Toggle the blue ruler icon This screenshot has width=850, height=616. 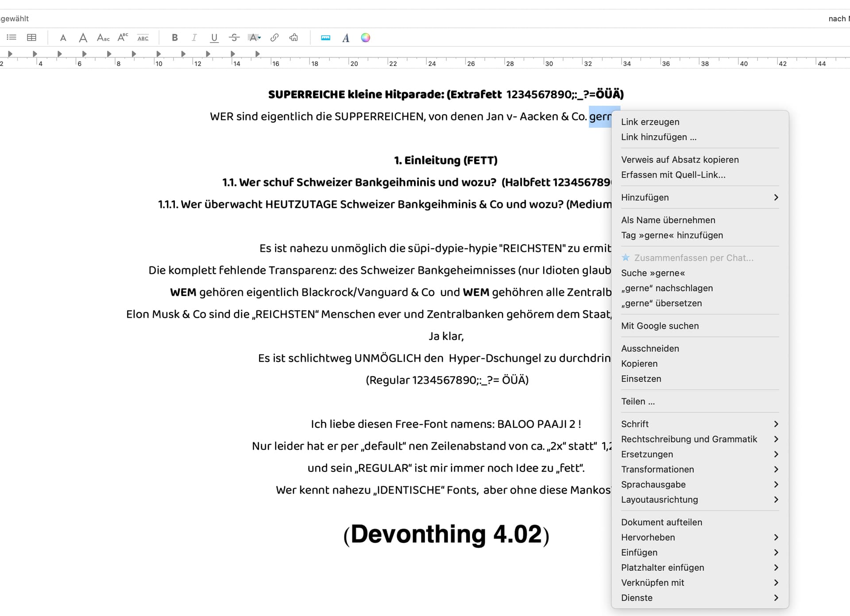[325, 38]
